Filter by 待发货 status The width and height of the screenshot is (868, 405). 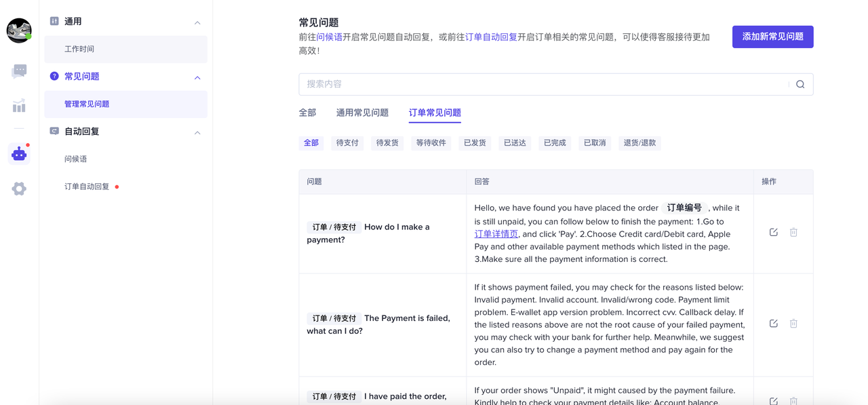(387, 143)
